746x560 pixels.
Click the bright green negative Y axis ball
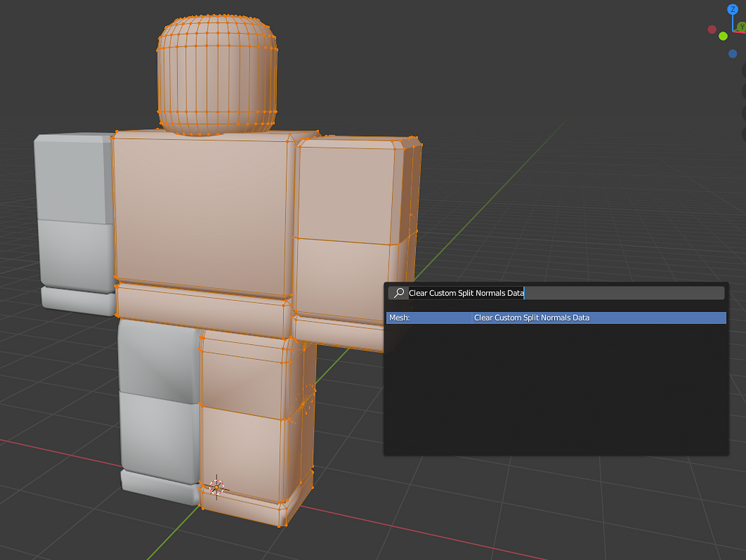[723, 37]
